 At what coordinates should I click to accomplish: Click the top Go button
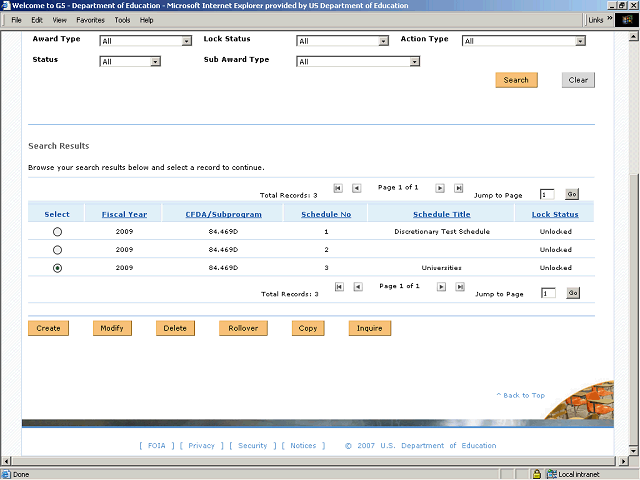572,194
